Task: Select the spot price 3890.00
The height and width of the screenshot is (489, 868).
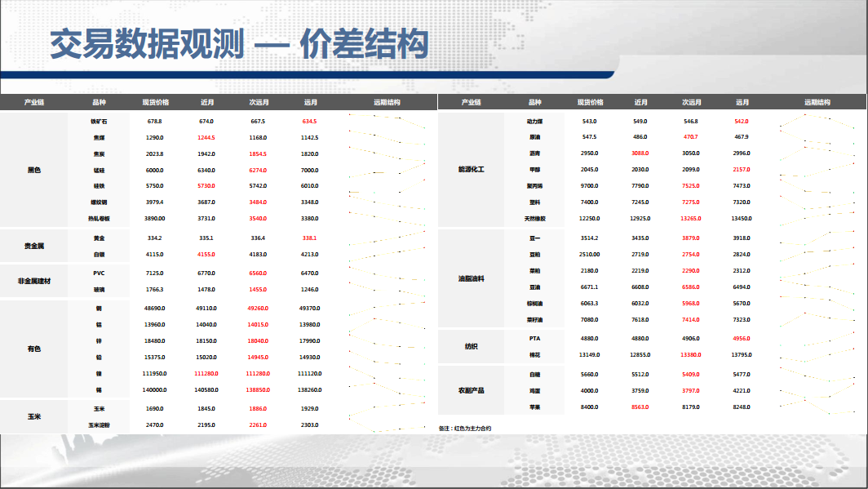Action: point(155,219)
